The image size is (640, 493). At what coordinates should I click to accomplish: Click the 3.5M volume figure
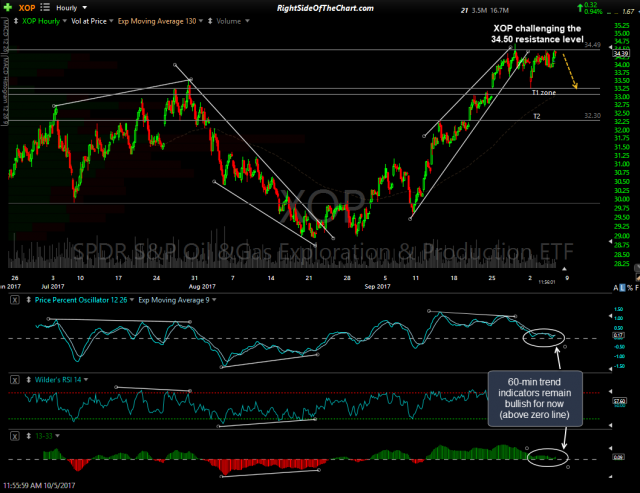tap(479, 11)
